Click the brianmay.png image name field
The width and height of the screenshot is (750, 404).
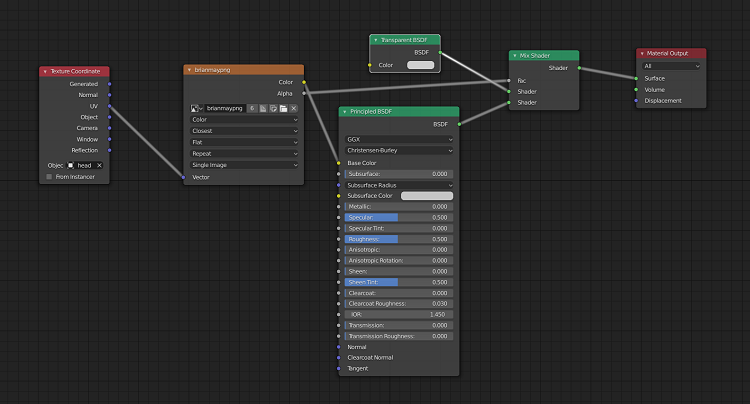(225, 107)
